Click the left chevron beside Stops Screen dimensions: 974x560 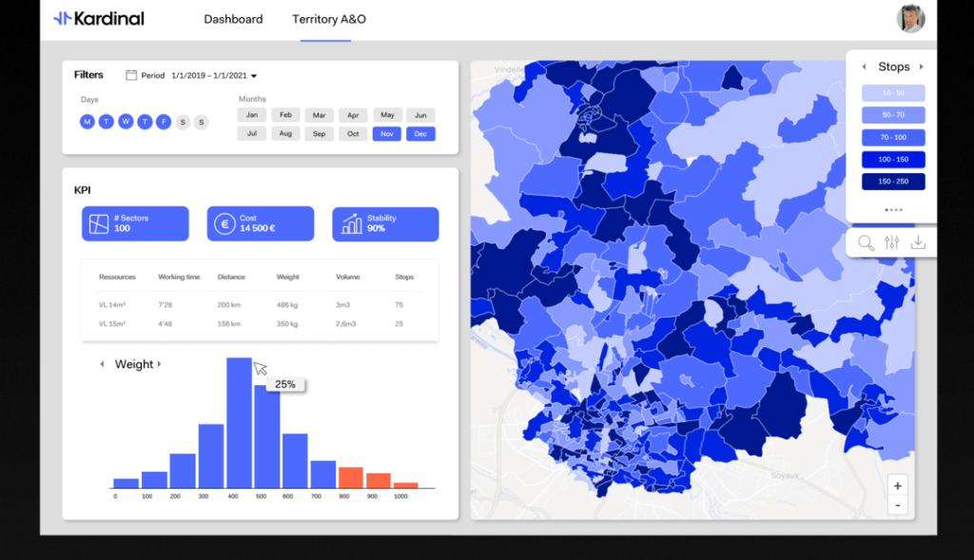point(864,67)
